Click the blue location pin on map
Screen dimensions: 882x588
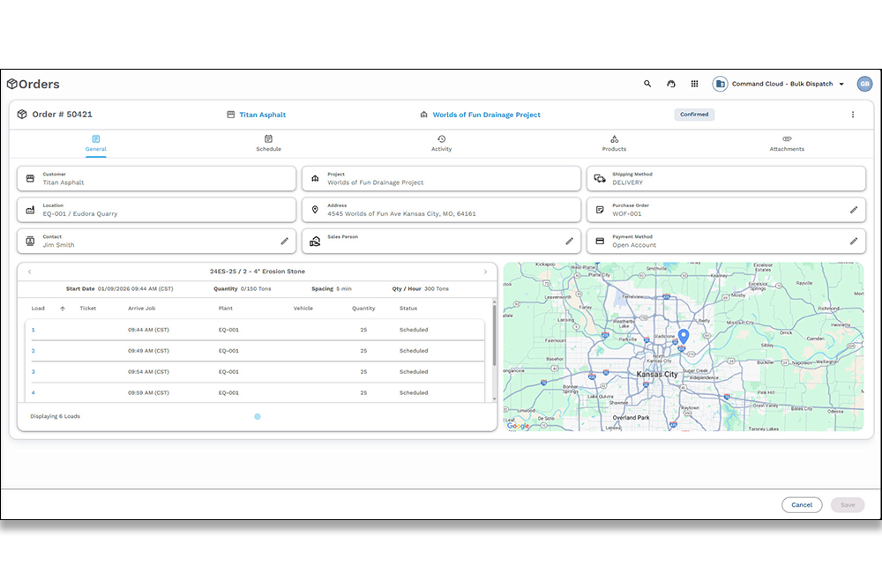(684, 337)
